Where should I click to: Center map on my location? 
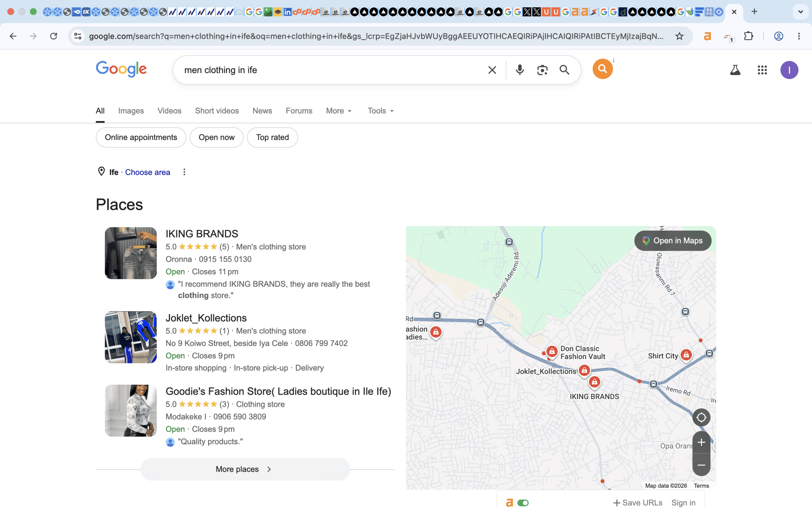tap(701, 417)
